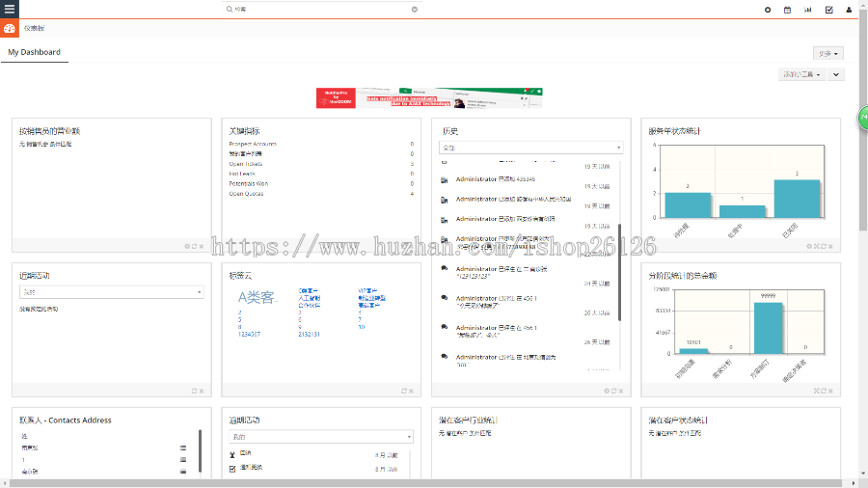The image size is (868, 488).
Task: Click the horizontal scrollbar at bottom
Action: (x=425, y=483)
